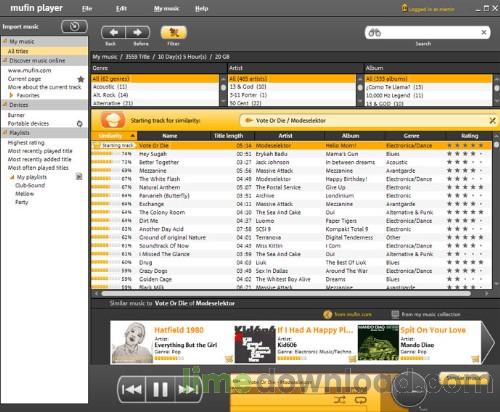500x412 pixels.
Task: Open the Filter tool
Action: point(174,33)
